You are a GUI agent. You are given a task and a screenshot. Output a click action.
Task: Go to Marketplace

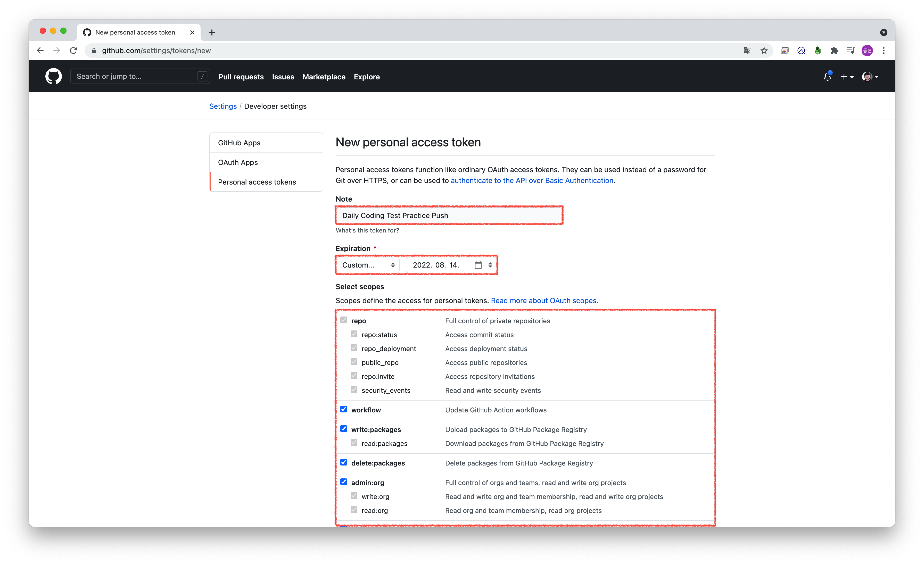[324, 77]
